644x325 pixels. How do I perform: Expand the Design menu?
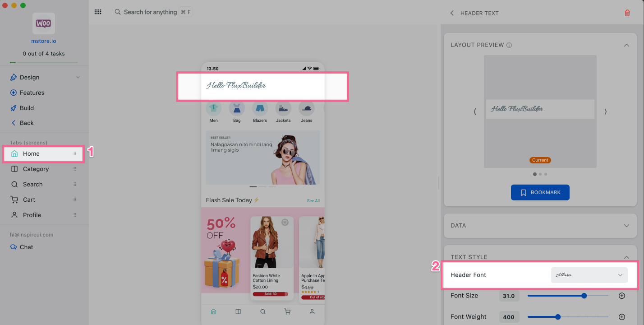point(78,77)
